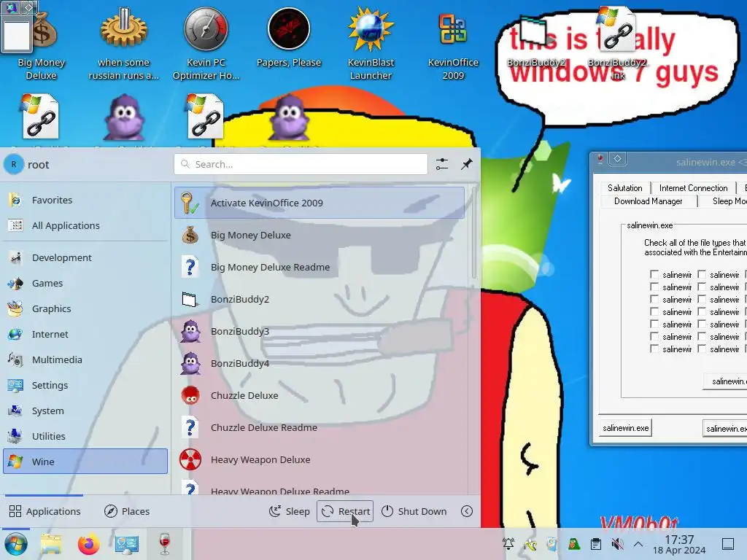
Task: Check the last salinewin checkbox in the second column
Action: pos(702,349)
